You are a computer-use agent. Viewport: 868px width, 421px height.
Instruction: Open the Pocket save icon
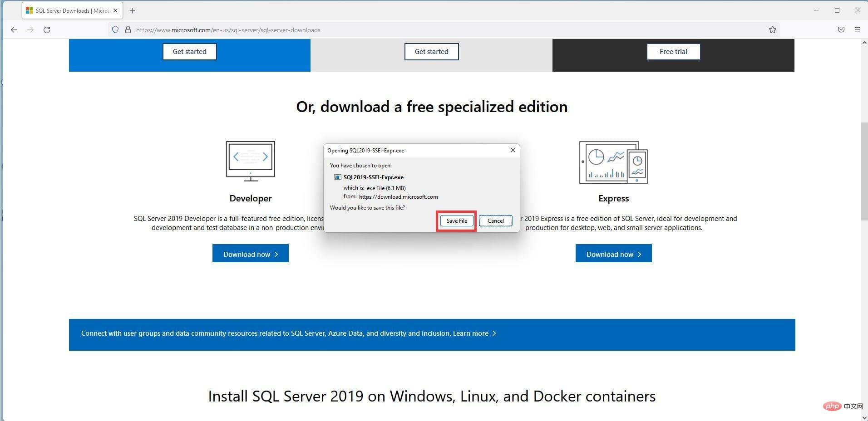point(841,30)
